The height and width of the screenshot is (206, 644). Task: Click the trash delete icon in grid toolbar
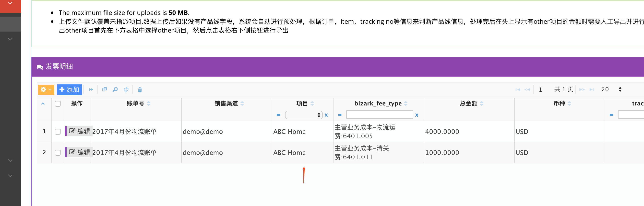click(x=140, y=90)
